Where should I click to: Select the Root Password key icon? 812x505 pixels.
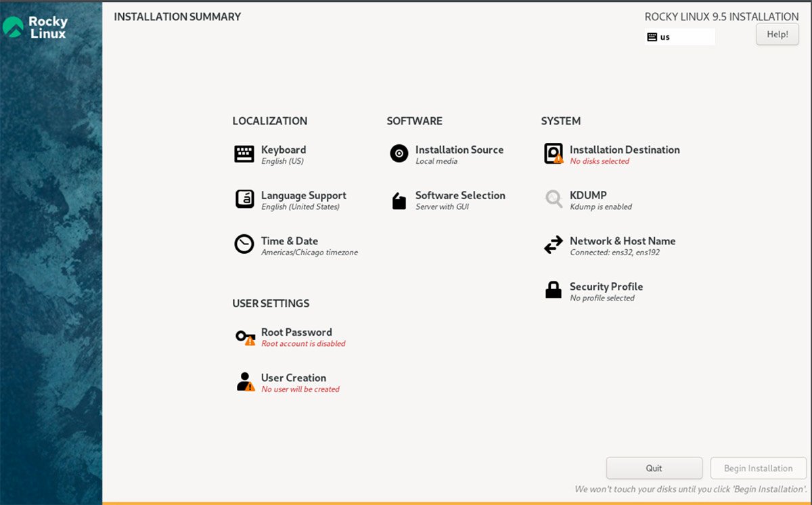[x=244, y=336]
